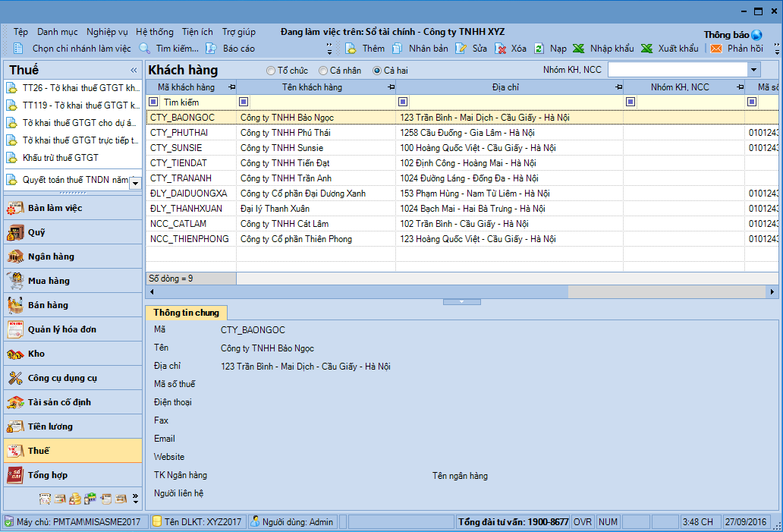This screenshot has width=783, height=532.
Task: Select the Cả hai radio button
Action: (x=377, y=71)
